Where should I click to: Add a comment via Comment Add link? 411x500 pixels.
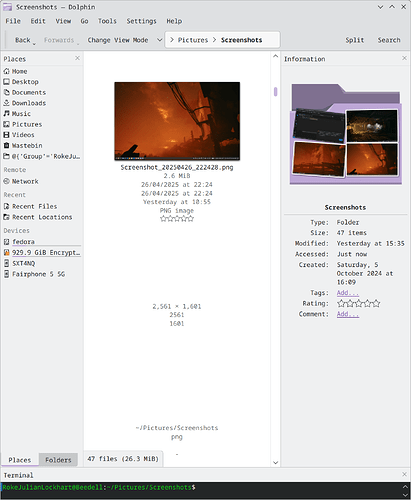tap(348, 314)
